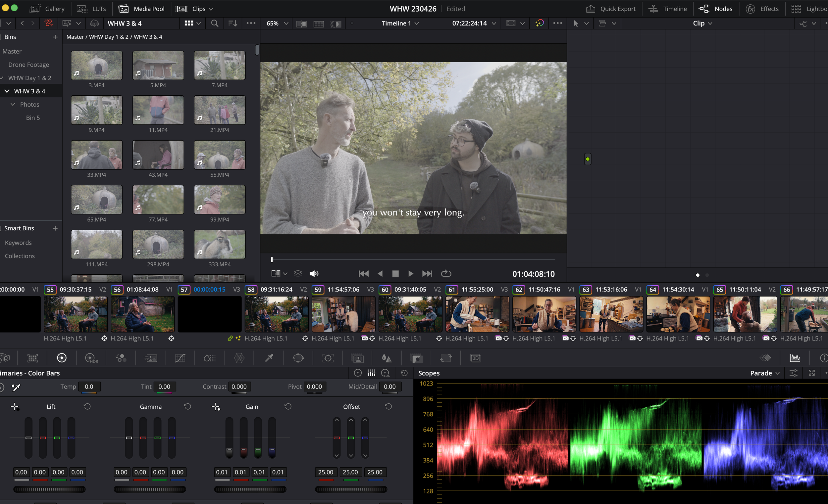Click the red relink media icon
828x504 pixels.
pos(48,23)
